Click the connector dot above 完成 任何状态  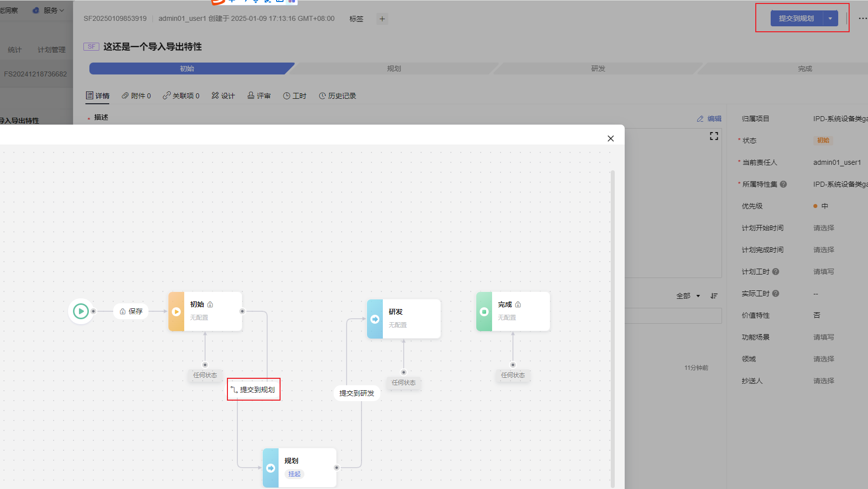[x=513, y=365]
